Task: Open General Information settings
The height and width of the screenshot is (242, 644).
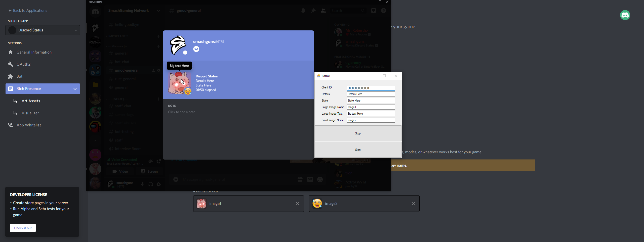Action: point(34,52)
